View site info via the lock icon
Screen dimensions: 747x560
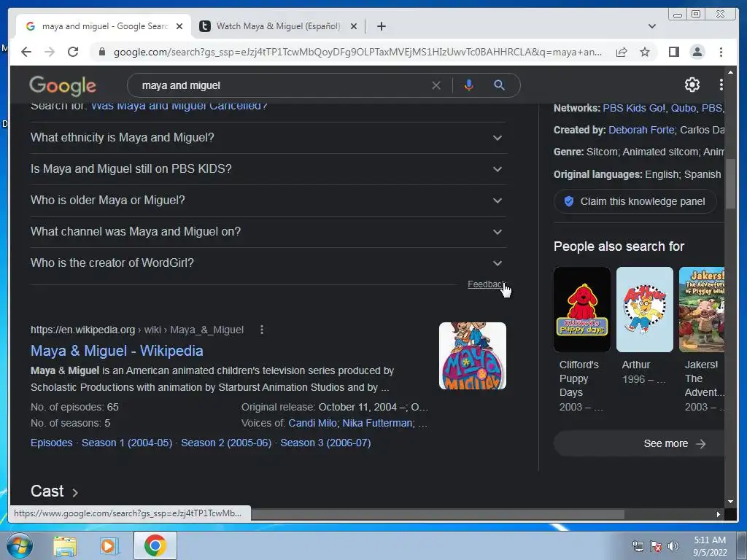[x=101, y=52]
